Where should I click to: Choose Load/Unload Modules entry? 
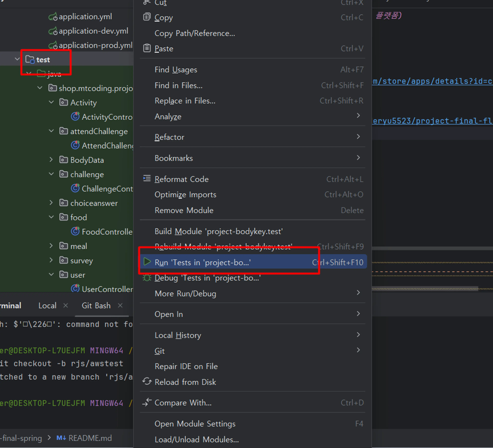coord(253,439)
